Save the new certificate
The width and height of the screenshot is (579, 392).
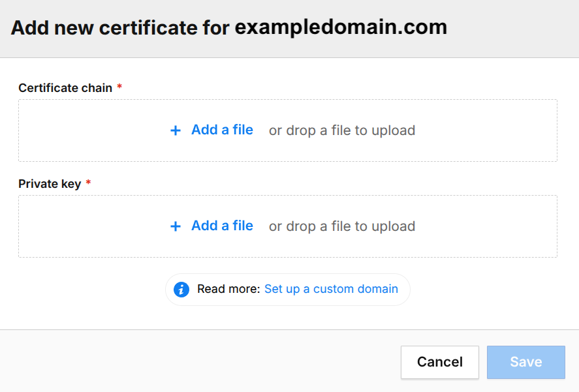click(x=526, y=362)
